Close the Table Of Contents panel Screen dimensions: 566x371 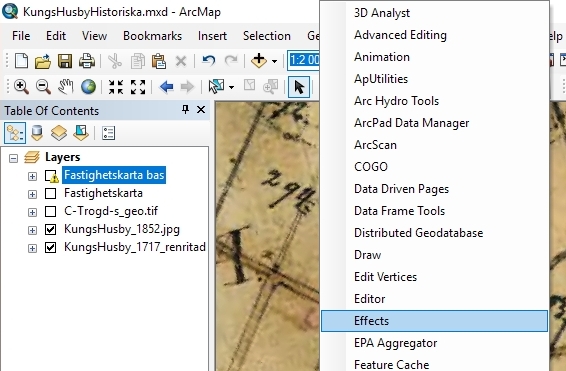201,109
